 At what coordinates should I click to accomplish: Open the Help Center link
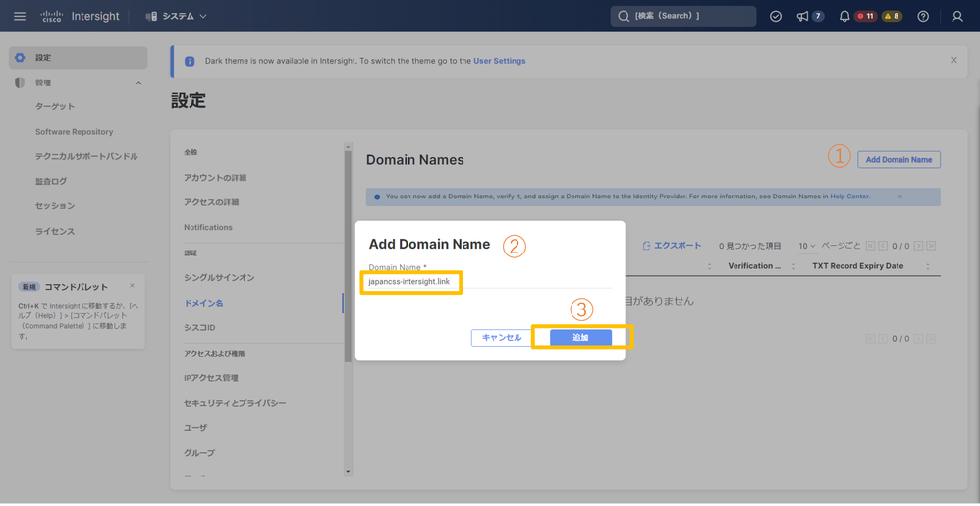[849, 197]
